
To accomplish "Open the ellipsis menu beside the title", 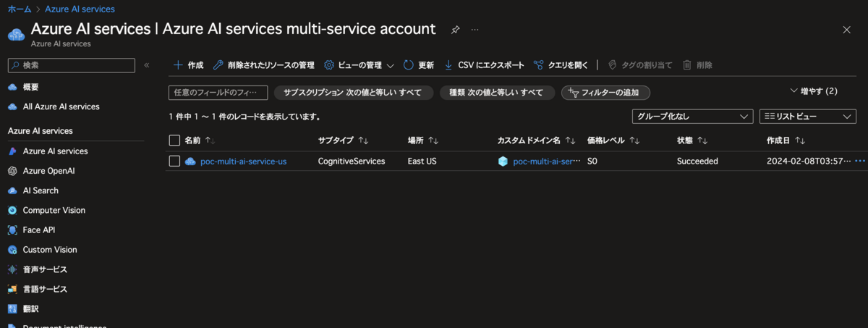I will pyautogui.click(x=475, y=30).
